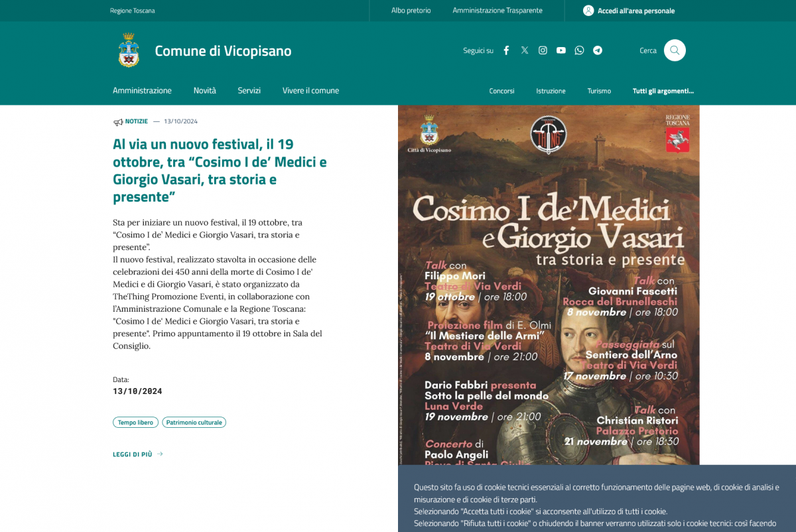
Task: Open the Amministrazione menu
Action: click(142, 91)
